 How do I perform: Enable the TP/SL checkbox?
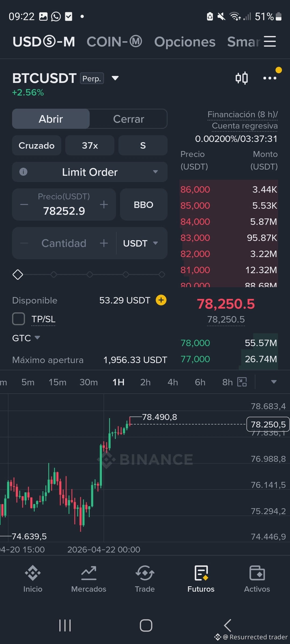click(x=19, y=319)
